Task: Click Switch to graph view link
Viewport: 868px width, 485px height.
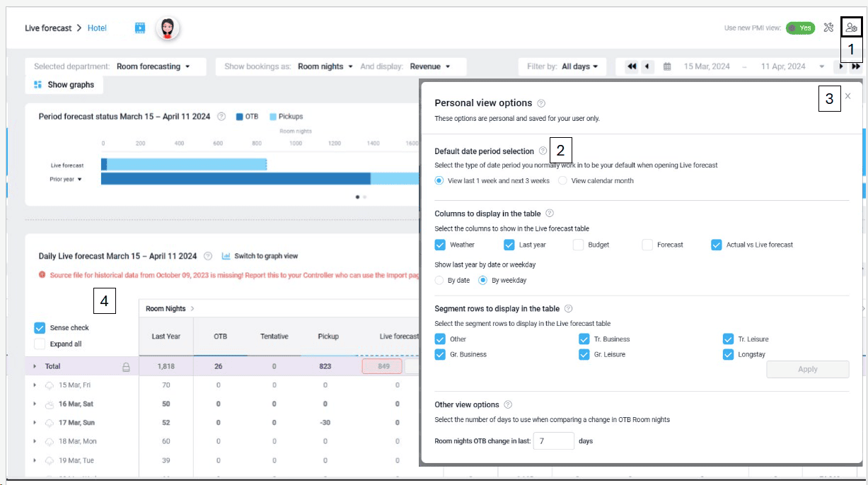Action: [x=260, y=256]
